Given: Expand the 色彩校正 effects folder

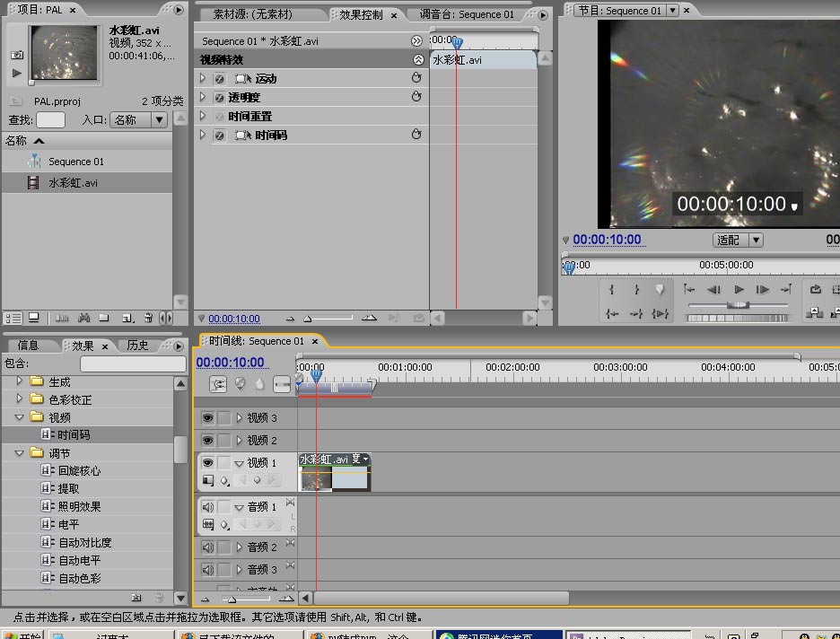Looking at the screenshot, I should click(x=19, y=399).
